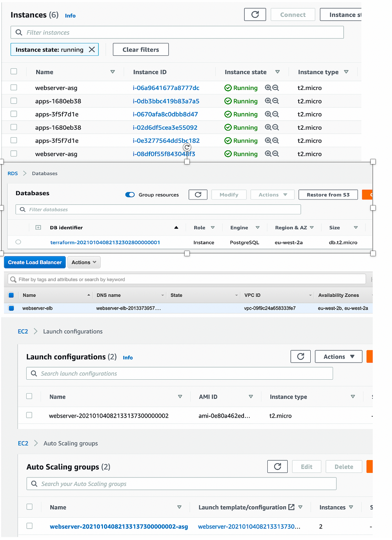Zoom out icon for instance i-0e3277564dd5bc182
This screenshot has height=540, width=392.
click(x=276, y=140)
